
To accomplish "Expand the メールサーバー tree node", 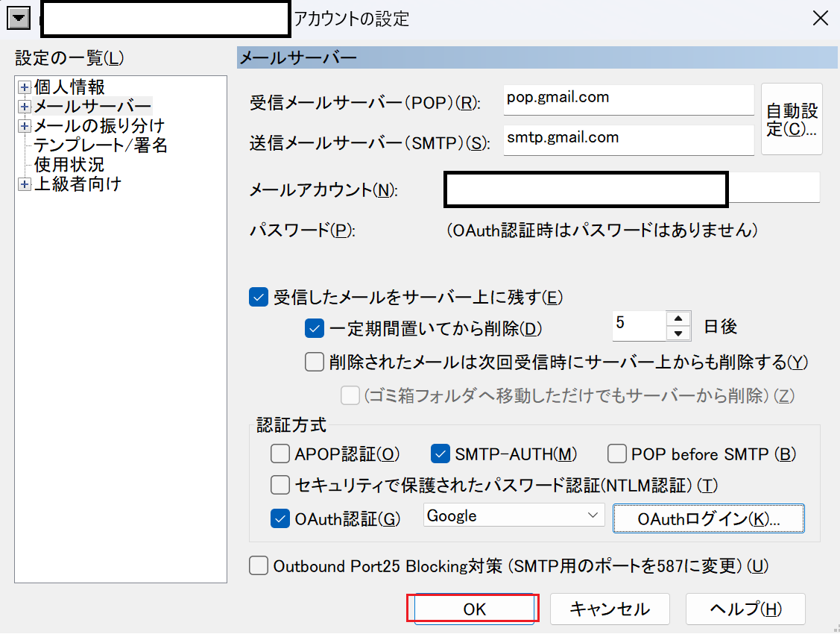I will [x=25, y=107].
